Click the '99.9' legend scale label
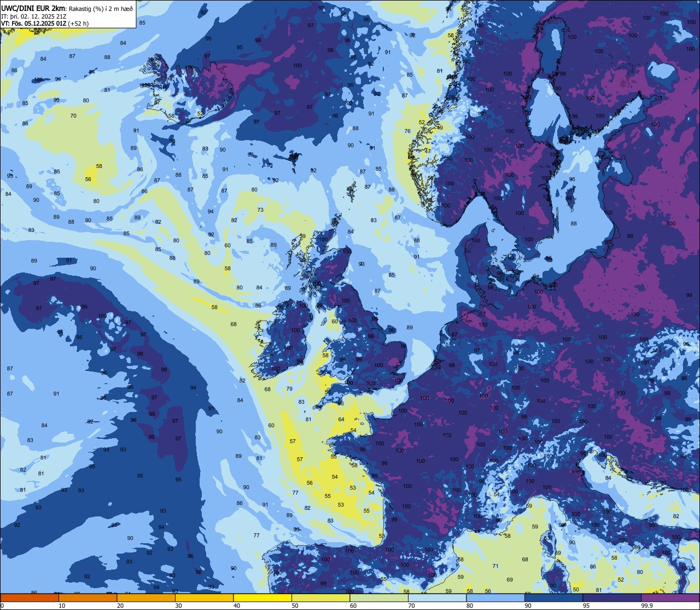The image size is (700, 610). click(x=648, y=606)
